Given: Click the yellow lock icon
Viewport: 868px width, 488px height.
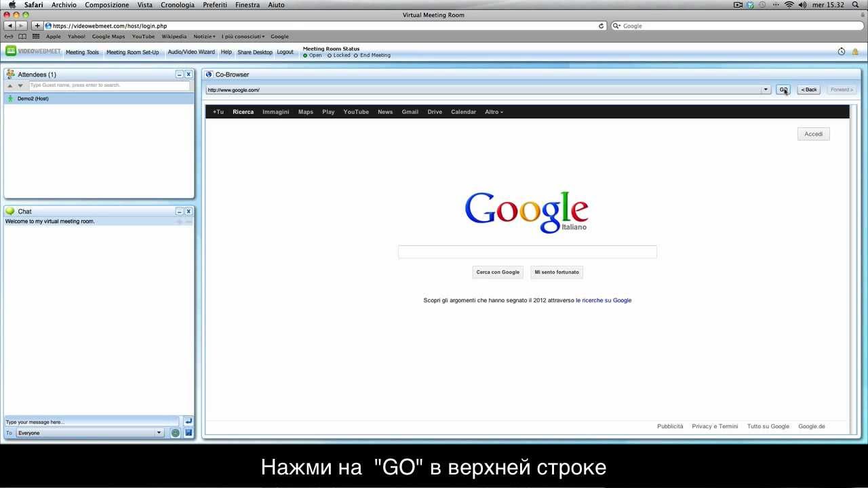Looking at the screenshot, I should [x=855, y=52].
